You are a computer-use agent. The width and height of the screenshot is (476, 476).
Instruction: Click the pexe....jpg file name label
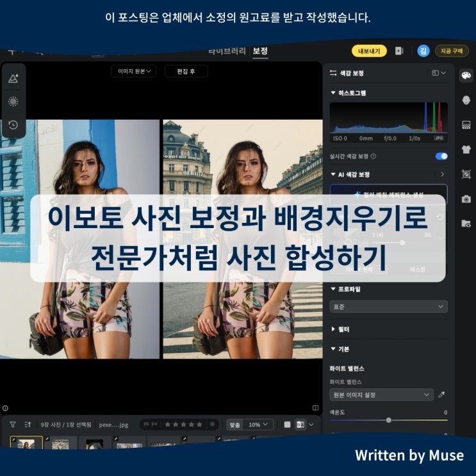click(x=113, y=424)
